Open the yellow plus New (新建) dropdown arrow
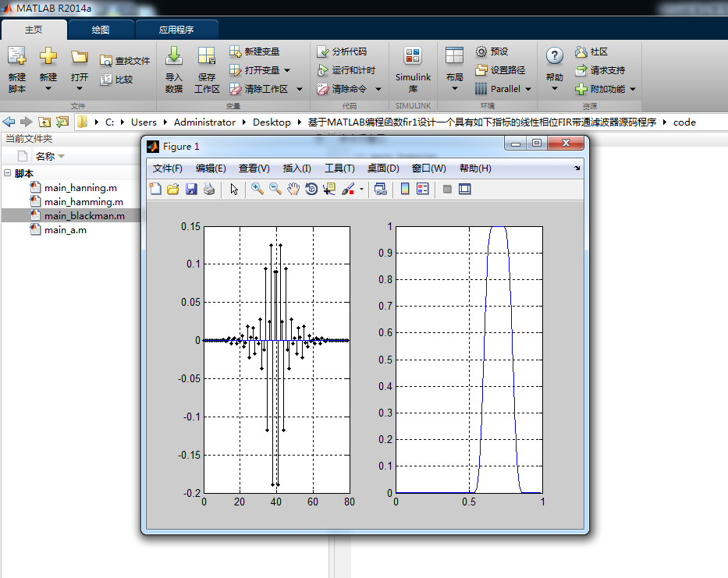728x578 pixels. pos(48,89)
